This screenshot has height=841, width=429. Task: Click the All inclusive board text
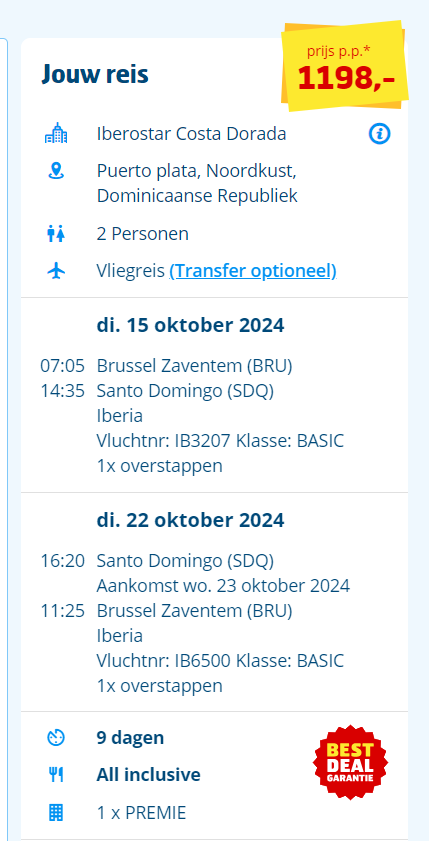149,775
